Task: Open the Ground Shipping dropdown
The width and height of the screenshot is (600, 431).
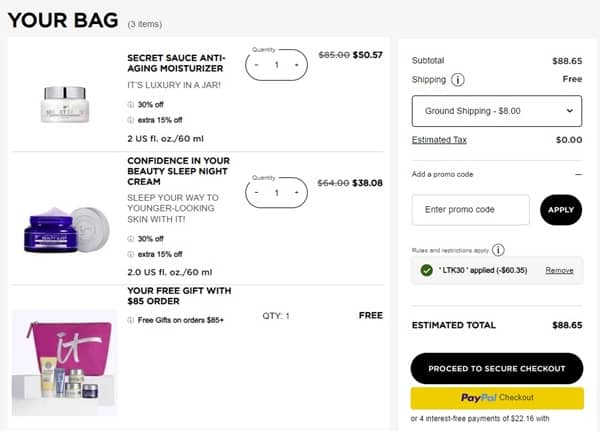Action: click(497, 111)
